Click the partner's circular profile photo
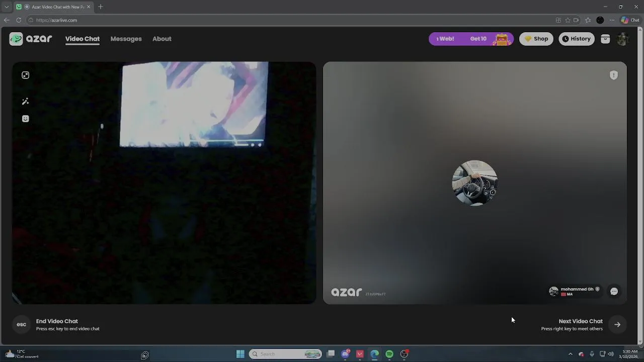The width and height of the screenshot is (644, 362). coord(475,183)
